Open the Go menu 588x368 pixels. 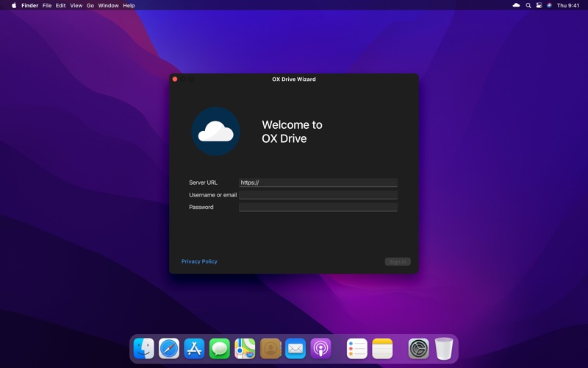pos(90,5)
